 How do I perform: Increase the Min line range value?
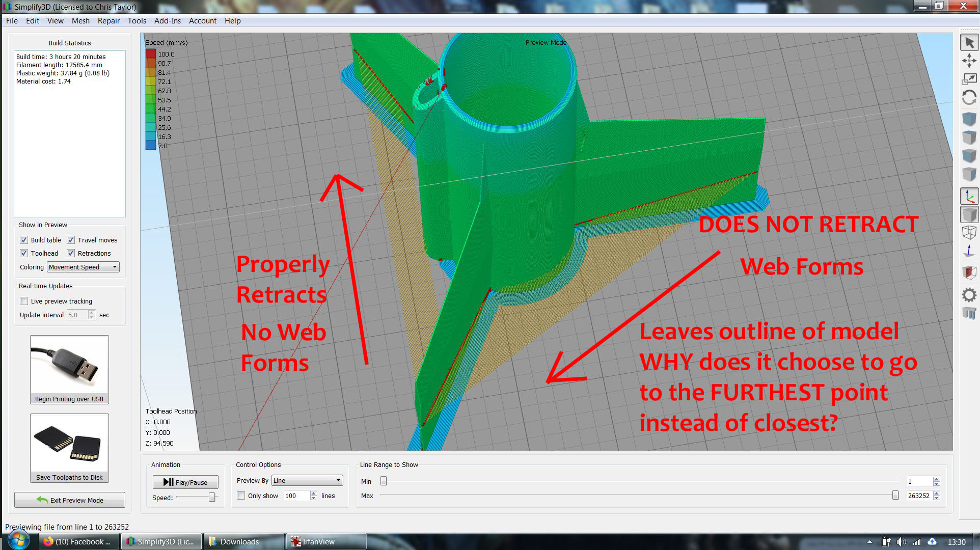[936, 479]
